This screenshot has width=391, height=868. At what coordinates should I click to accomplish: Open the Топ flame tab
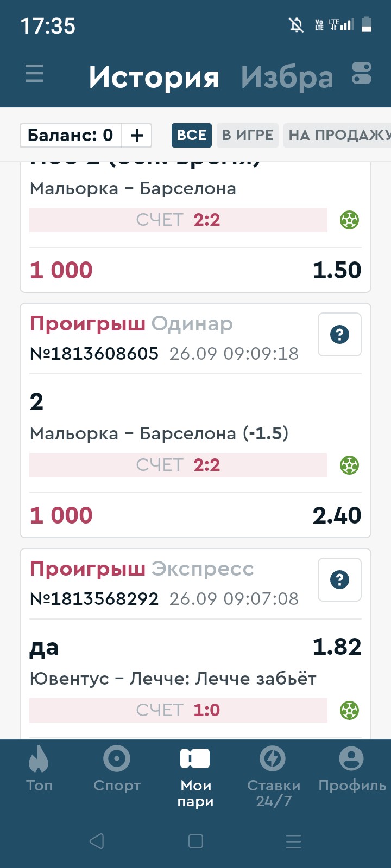pos(39,767)
